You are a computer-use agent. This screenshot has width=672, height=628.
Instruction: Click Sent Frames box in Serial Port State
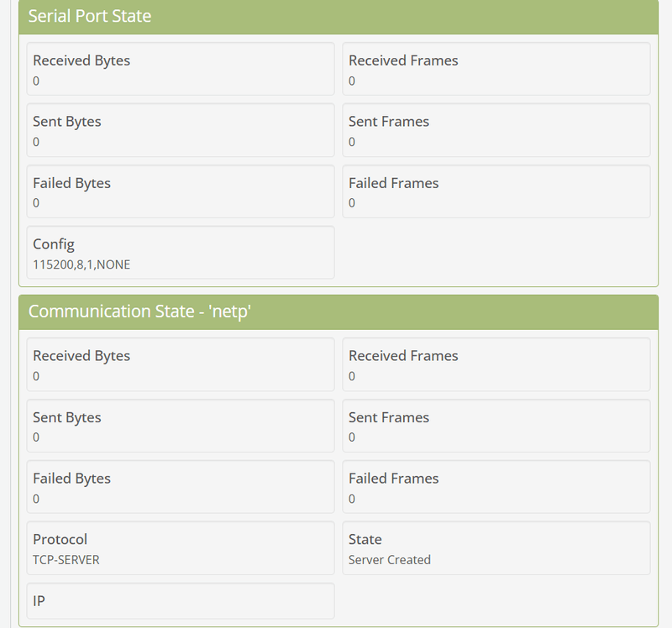496,130
